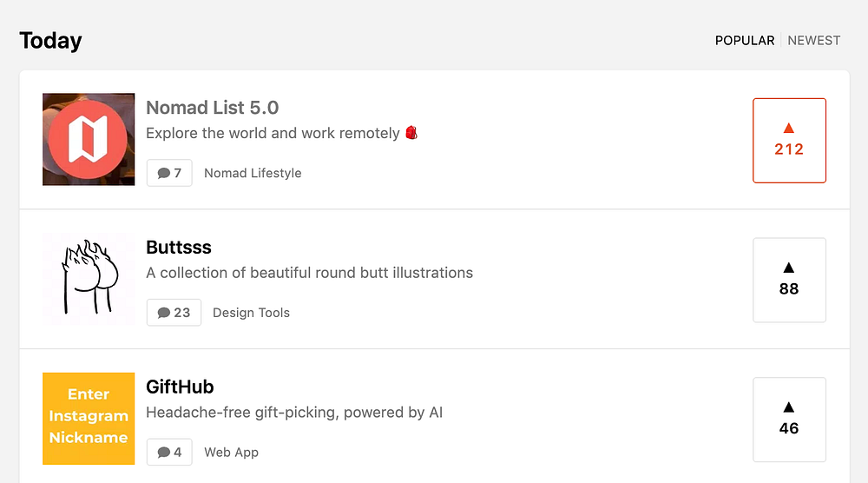Open the Nomad List product thumbnail

point(89,139)
